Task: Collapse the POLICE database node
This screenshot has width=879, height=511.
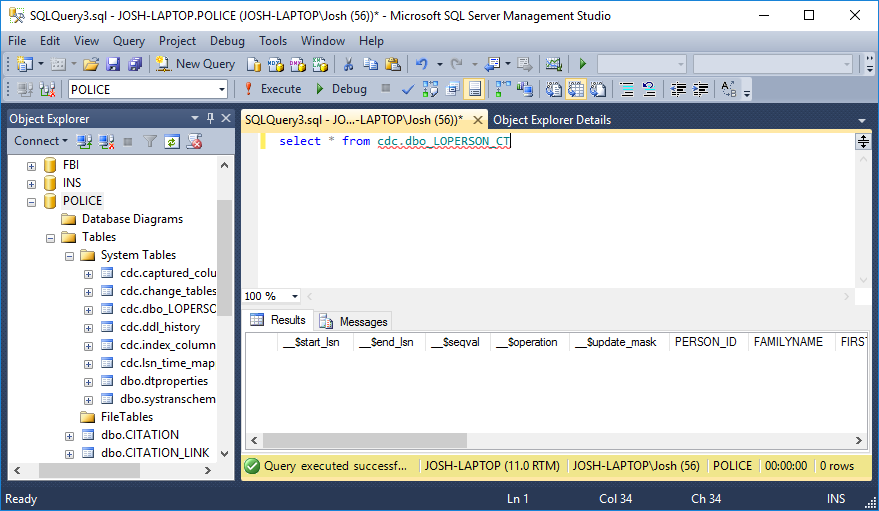Action: [x=31, y=202]
